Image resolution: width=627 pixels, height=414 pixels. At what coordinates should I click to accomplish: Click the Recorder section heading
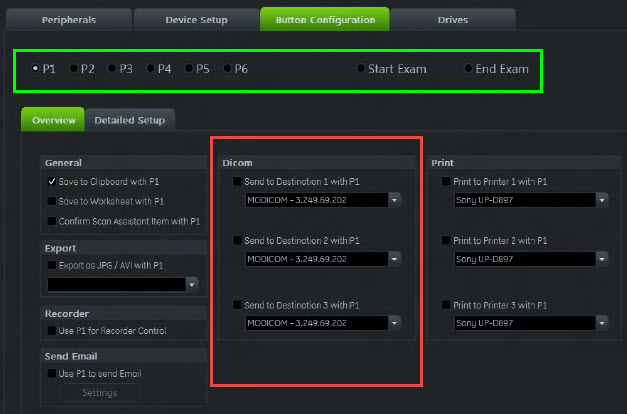point(67,314)
